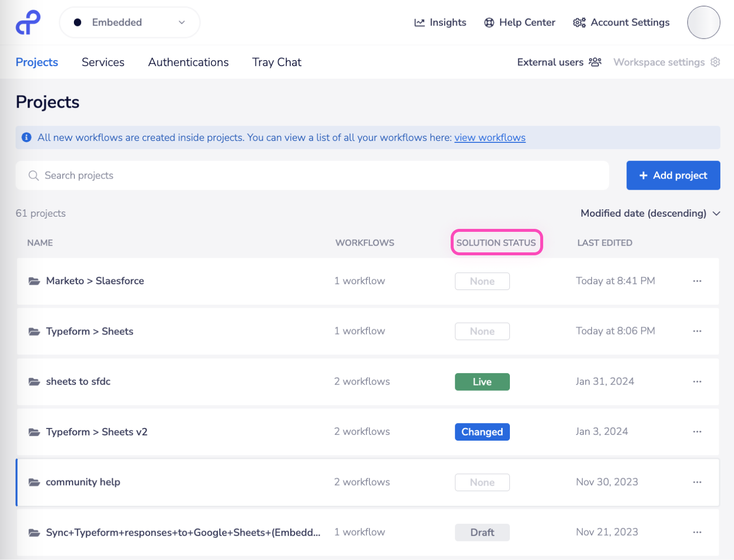
Task: Click the info icon in the workflows banner
Action: (x=26, y=137)
